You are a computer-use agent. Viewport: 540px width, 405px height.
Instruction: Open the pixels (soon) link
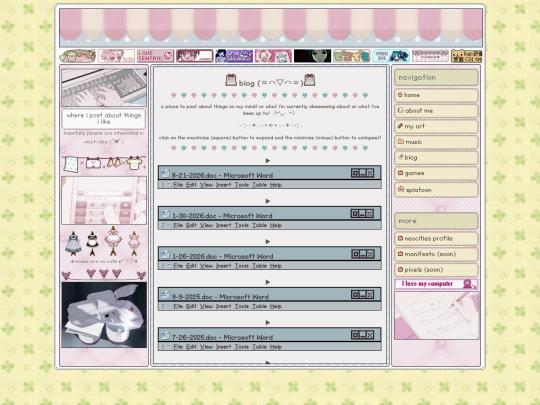click(x=436, y=270)
